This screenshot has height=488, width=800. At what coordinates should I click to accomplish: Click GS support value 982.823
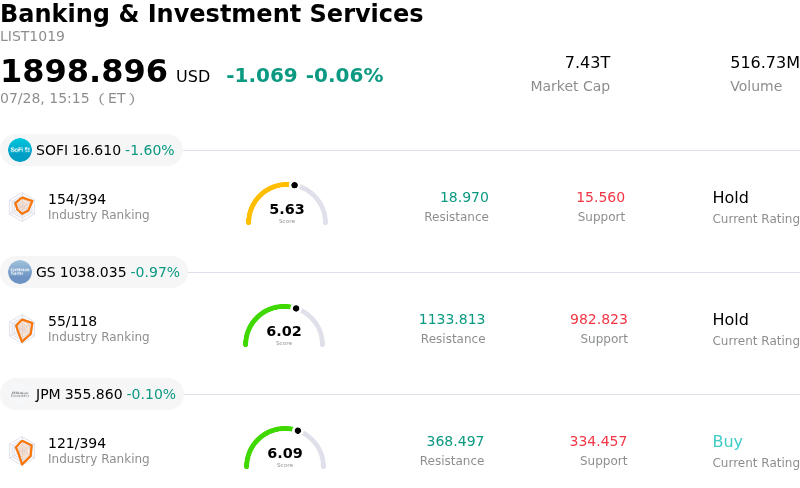tap(598, 319)
